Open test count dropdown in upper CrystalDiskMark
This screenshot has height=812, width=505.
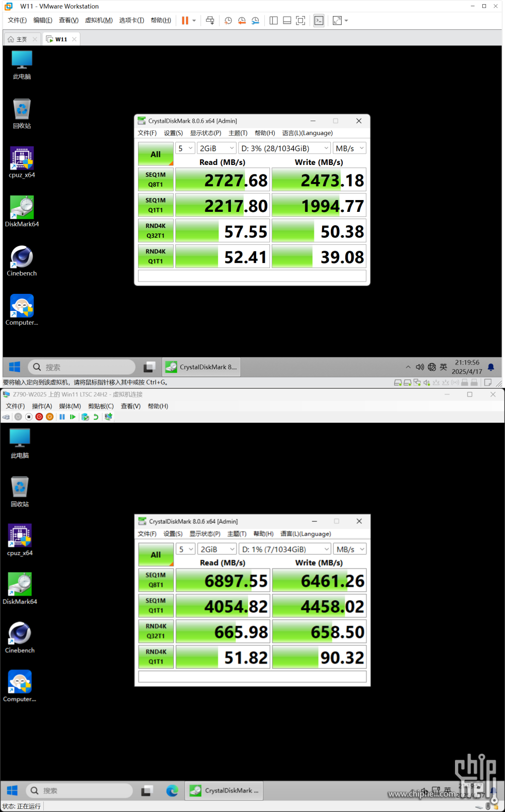click(x=186, y=148)
